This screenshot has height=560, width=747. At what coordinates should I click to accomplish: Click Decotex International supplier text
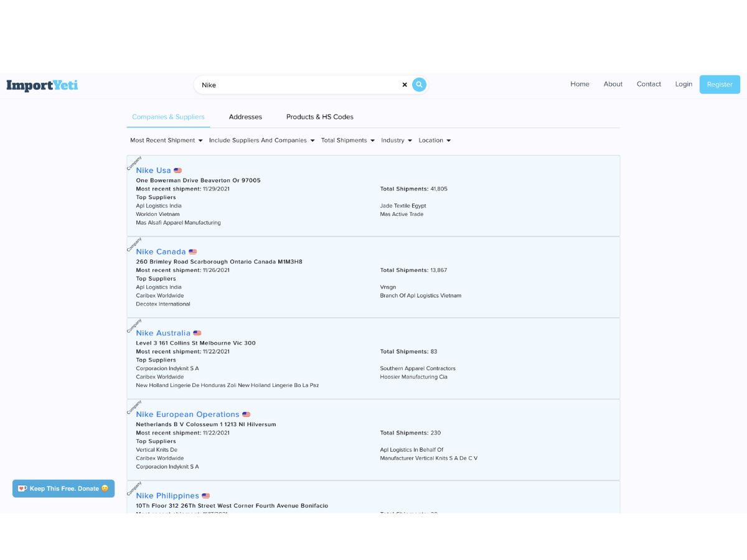pyautogui.click(x=163, y=304)
